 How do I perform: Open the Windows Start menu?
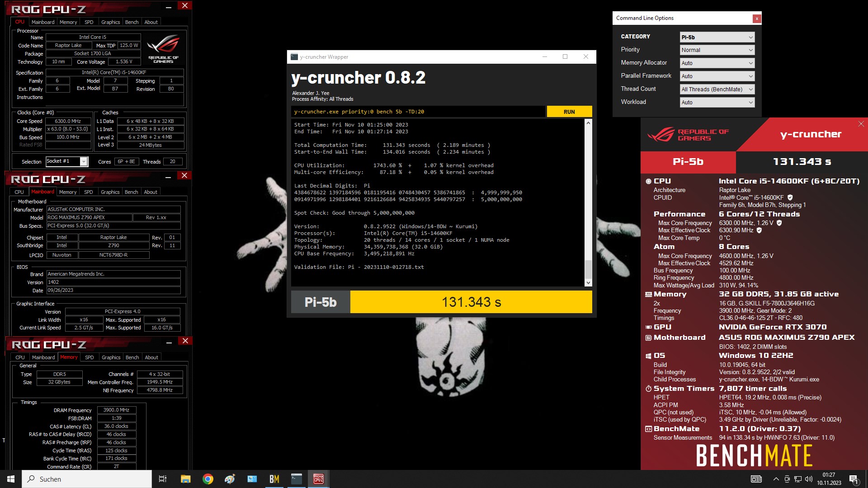(x=11, y=479)
